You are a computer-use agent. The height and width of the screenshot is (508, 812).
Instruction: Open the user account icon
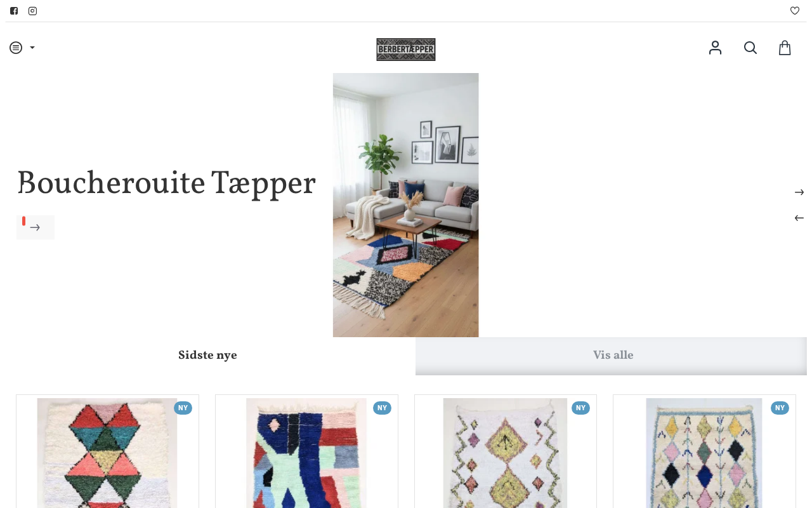click(715, 48)
